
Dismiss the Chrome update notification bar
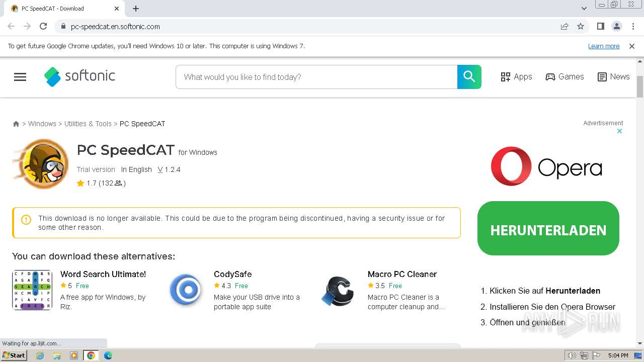coord(632,46)
